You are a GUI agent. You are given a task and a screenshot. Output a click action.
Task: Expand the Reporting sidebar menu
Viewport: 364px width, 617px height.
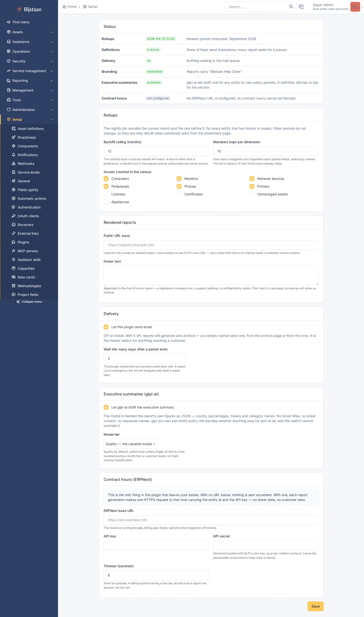29,81
